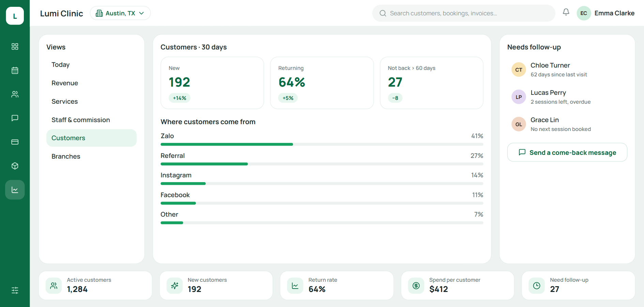Open the inventory box icon in sidebar
This screenshot has height=307, width=644.
click(15, 166)
